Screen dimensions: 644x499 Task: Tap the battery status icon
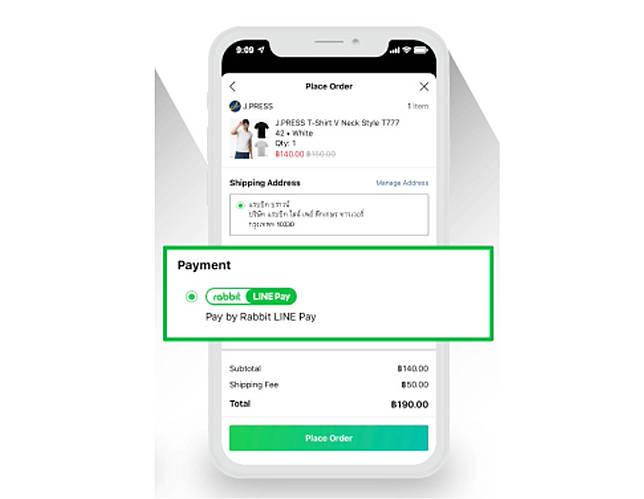pos(421,50)
